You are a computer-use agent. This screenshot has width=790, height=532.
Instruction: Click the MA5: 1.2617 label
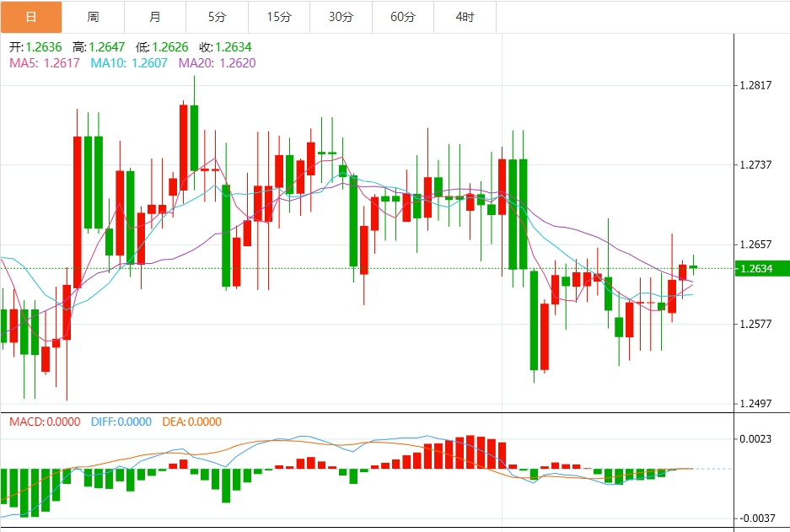coord(45,63)
